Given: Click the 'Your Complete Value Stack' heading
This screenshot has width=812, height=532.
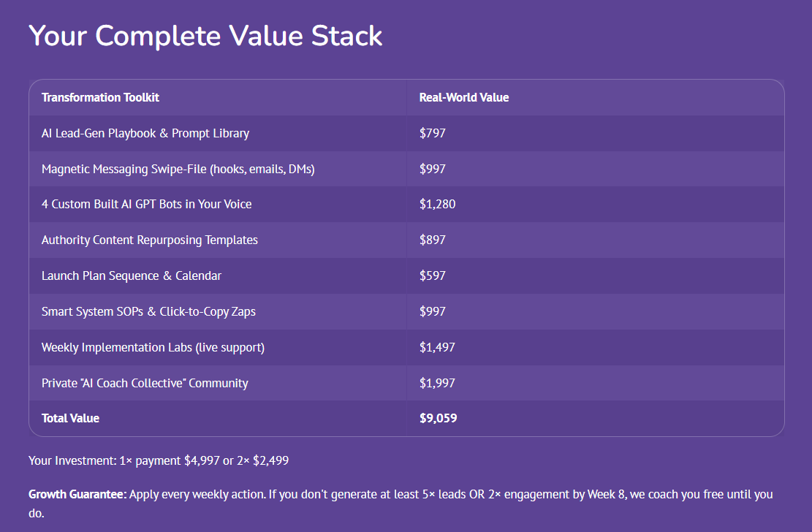Looking at the screenshot, I should (205, 36).
